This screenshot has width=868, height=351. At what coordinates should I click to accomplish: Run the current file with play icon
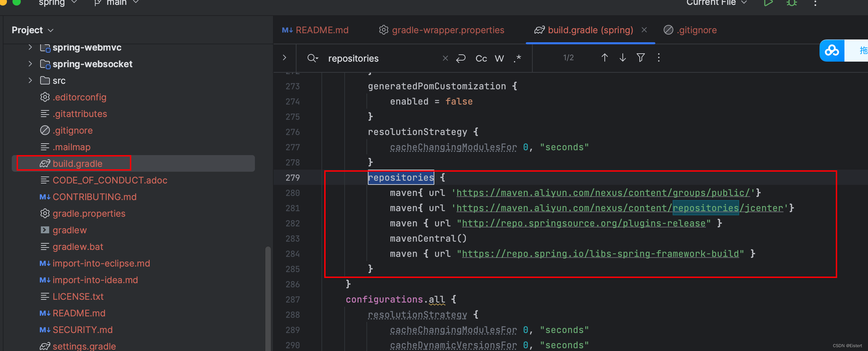(x=768, y=3)
